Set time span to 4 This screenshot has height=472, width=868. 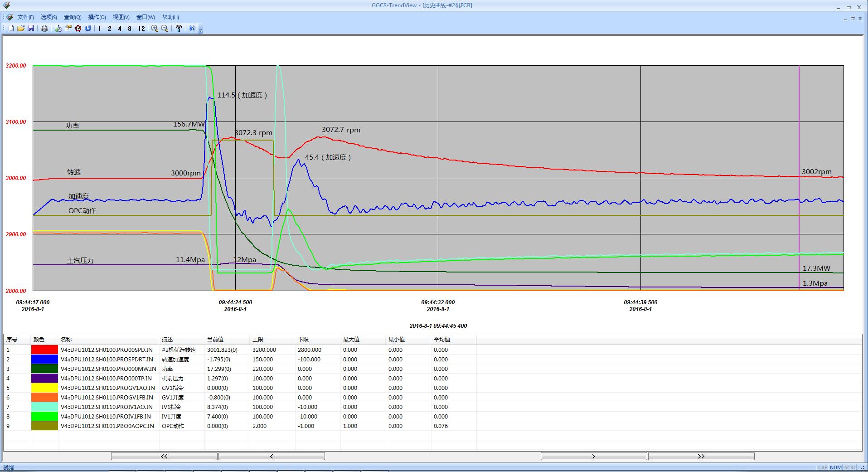120,29
